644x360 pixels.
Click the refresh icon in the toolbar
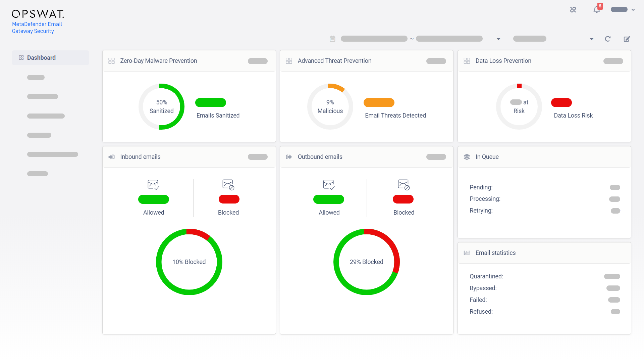pos(608,39)
